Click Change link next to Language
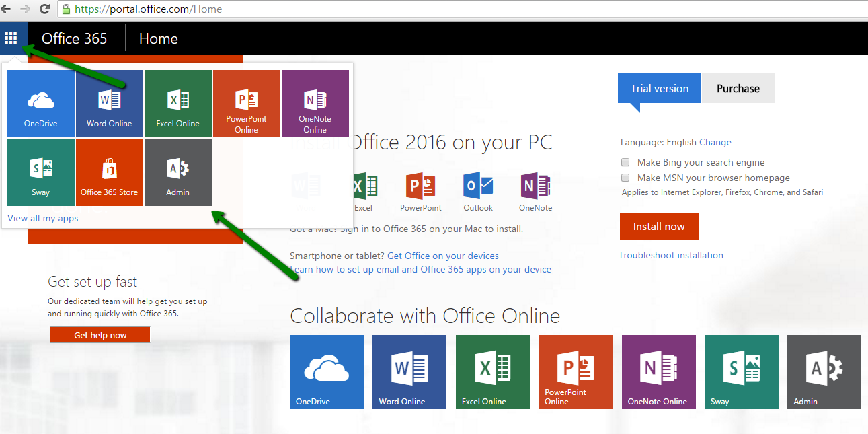This screenshot has width=868, height=434. pos(715,142)
